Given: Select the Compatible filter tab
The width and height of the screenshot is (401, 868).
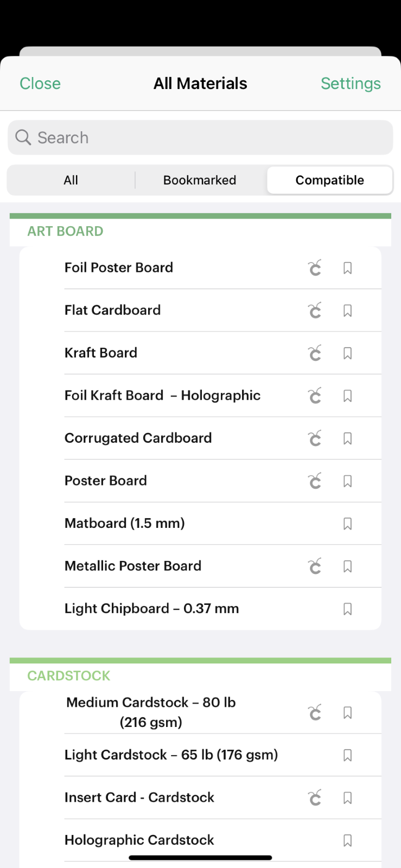Looking at the screenshot, I should (x=329, y=180).
